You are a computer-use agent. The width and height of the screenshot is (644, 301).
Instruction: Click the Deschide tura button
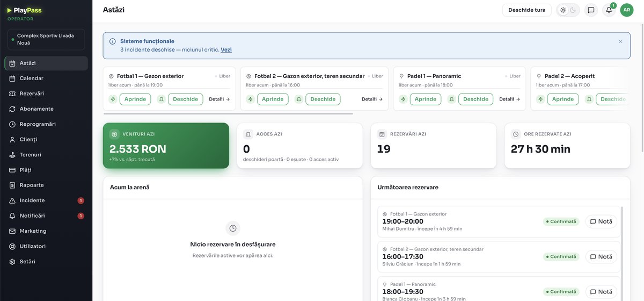(x=526, y=10)
